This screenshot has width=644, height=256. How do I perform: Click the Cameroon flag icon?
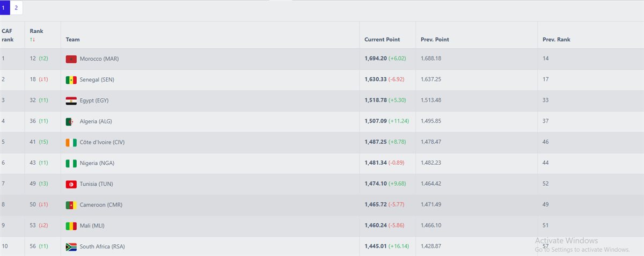click(71, 205)
